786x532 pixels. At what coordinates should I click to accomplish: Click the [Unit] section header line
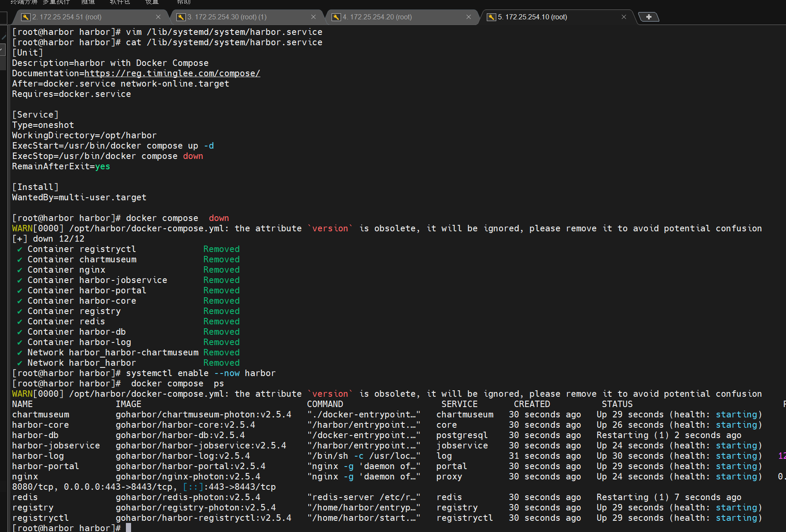coord(28,53)
